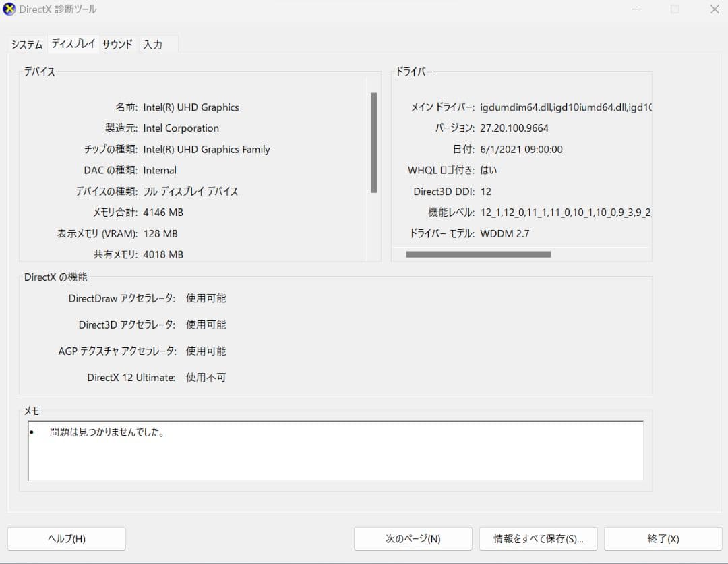Image resolution: width=728 pixels, height=564 pixels.
Task: Exit the tool via the 終了(X) button
Action: pos(663,538)
